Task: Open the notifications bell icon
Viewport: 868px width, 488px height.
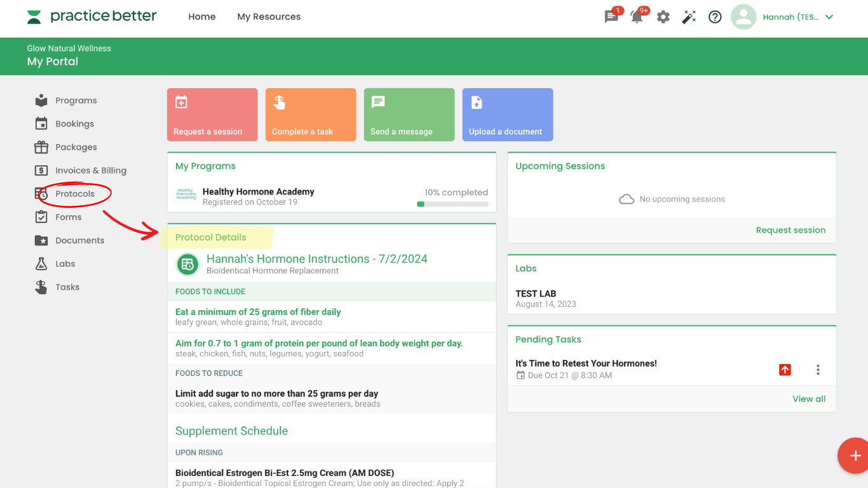Action: coord(637,17)
